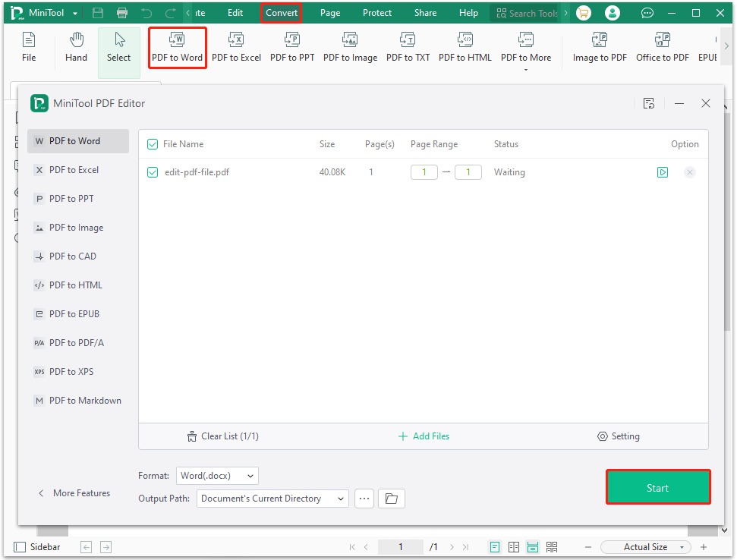
Task: Select PDF to Image in the dialog sidebar
Action: [x=78, y=228]
